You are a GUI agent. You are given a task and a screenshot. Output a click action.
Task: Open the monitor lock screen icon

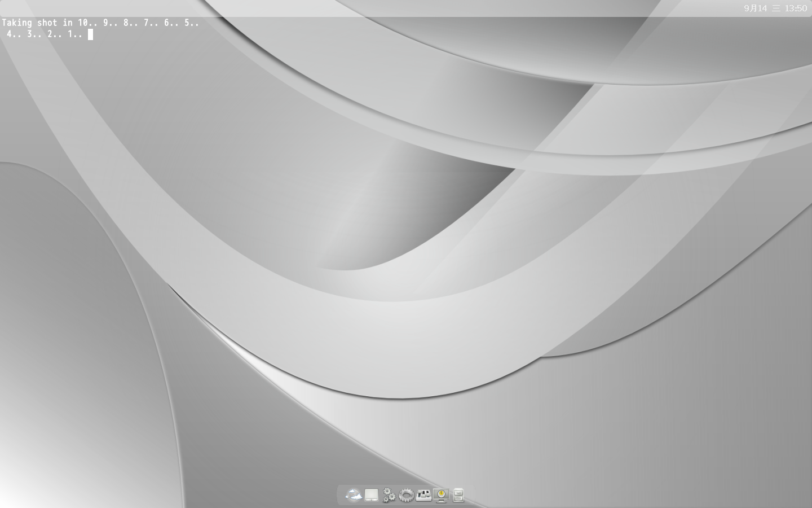(x=441, y=496)
